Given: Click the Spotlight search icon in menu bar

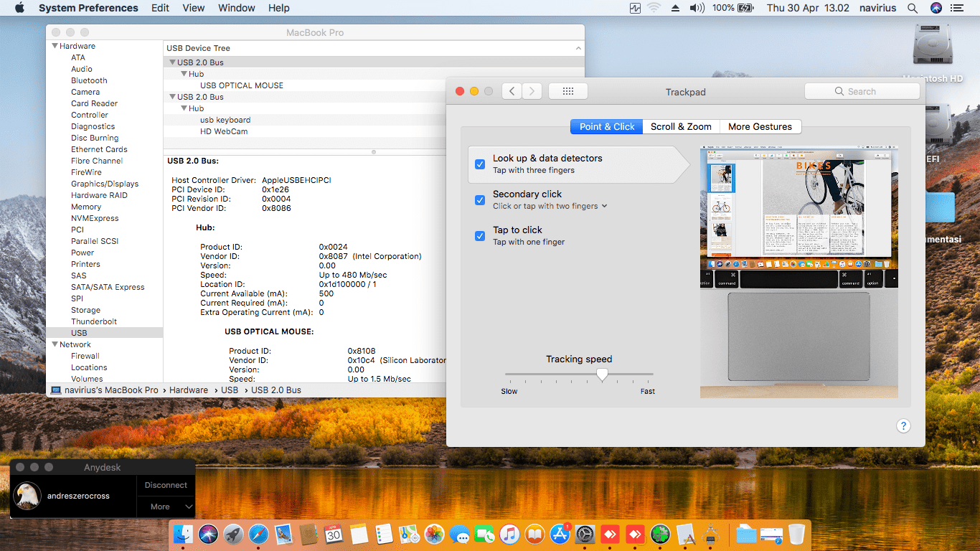Looking at the screenshot, I should pyautogui.click(x=913, y=8).
